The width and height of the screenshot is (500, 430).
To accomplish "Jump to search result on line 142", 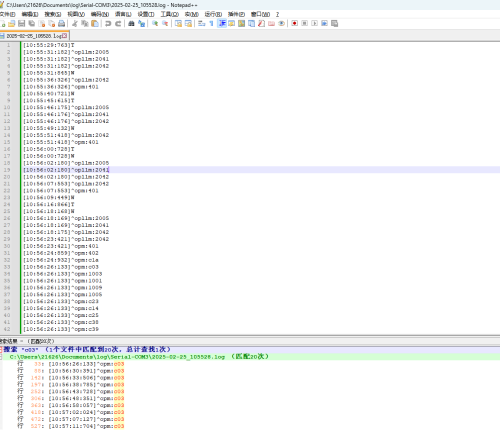I will point(71,378).
